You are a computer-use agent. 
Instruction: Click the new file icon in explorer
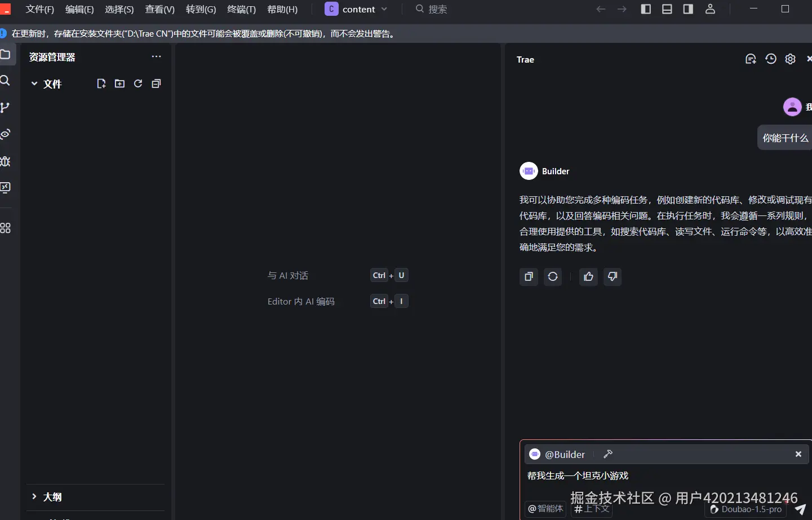tap(101, 83)
